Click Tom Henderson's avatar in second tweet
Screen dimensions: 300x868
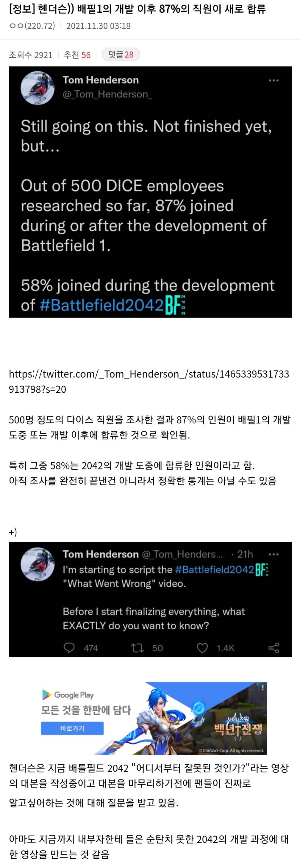pyautogui.click(x=37, y=564)
